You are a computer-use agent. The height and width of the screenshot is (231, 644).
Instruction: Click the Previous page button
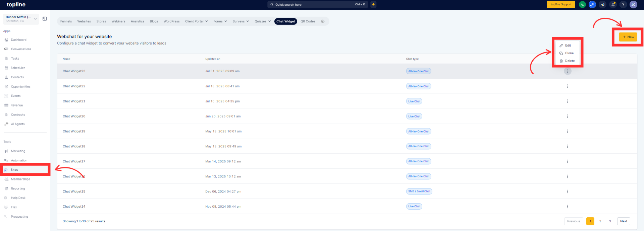(574, 221)
